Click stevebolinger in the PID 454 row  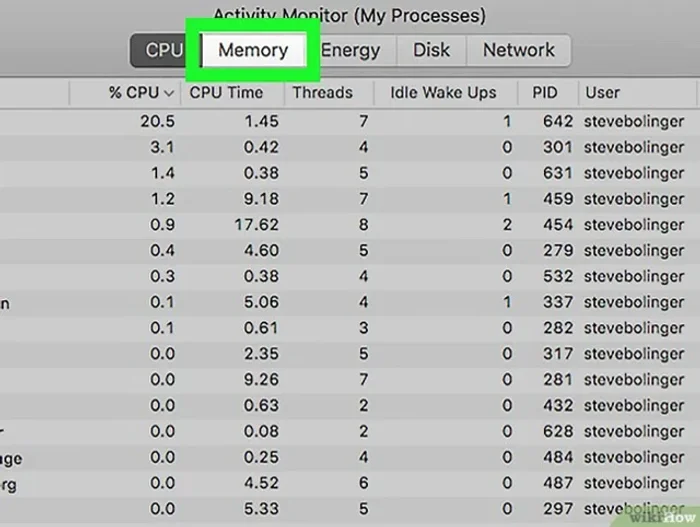[x=634, y=226]
